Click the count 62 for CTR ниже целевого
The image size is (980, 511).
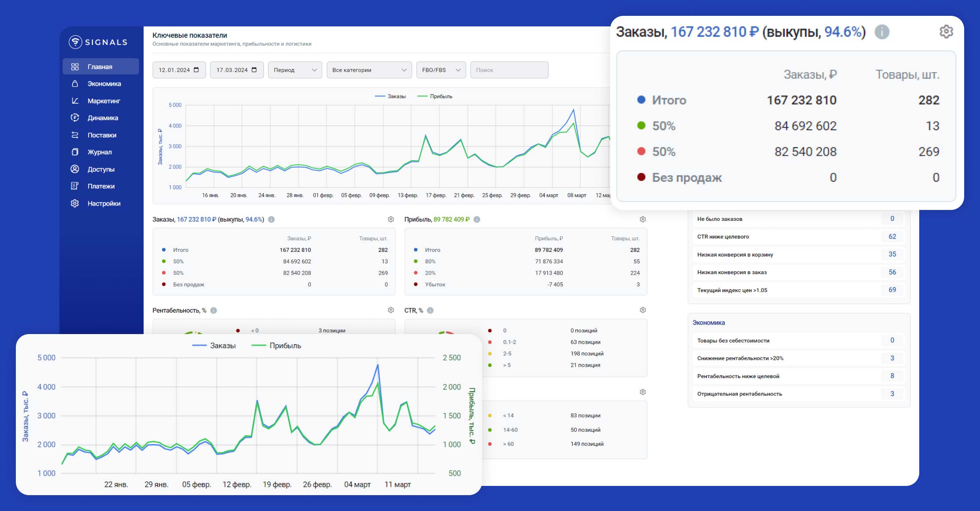(892, 236)
